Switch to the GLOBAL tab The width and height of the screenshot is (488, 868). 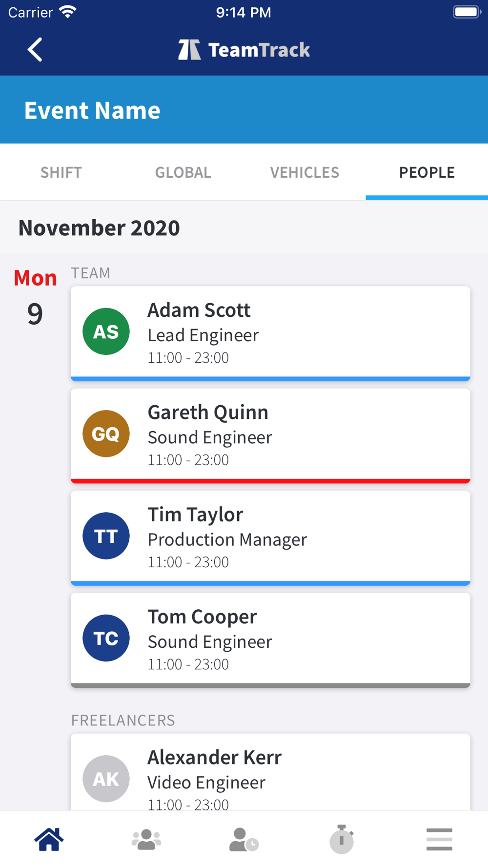point(183,172)
